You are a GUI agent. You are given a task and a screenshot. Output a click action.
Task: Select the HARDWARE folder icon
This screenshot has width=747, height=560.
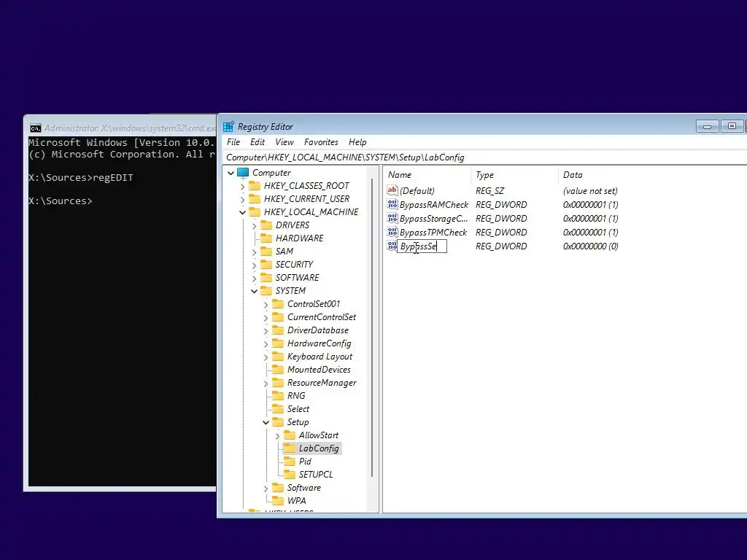[266, 238]
